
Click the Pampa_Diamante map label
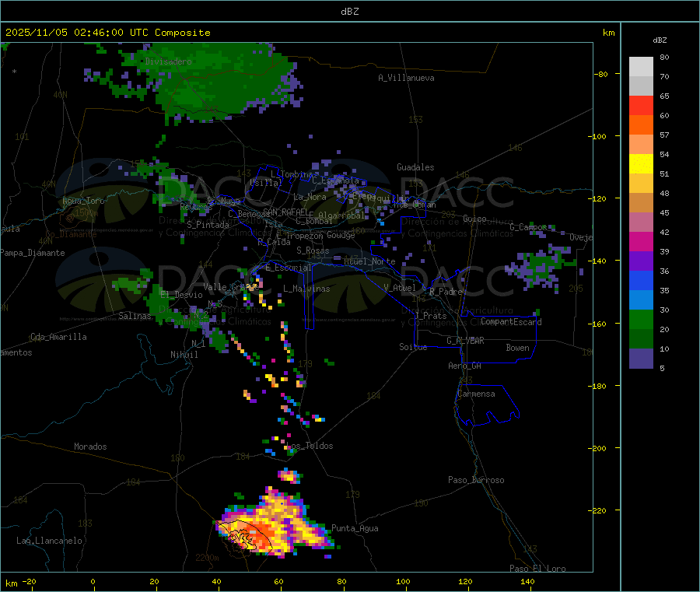click(33, 253)
